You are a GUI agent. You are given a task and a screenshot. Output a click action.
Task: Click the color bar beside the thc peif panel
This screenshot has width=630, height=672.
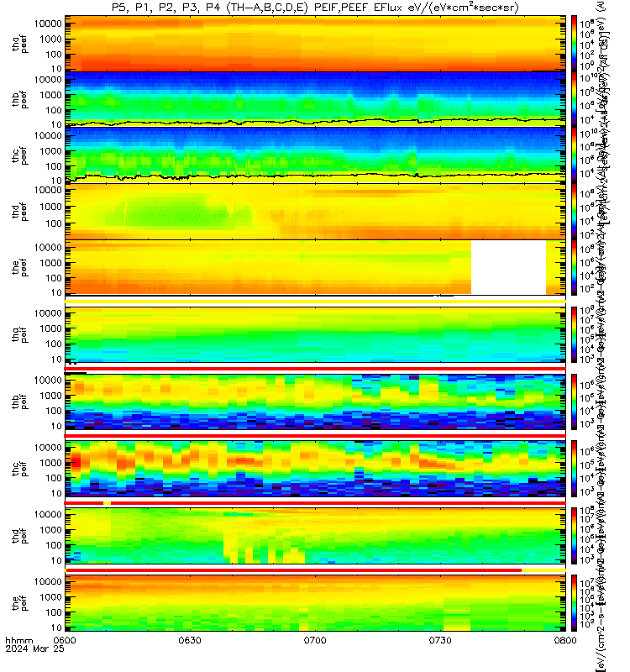[574, 469]
